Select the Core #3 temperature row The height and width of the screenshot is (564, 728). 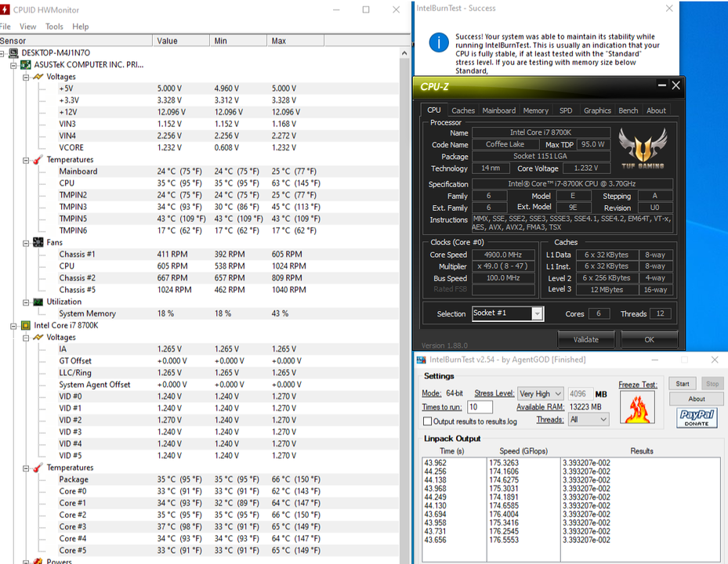199,527
